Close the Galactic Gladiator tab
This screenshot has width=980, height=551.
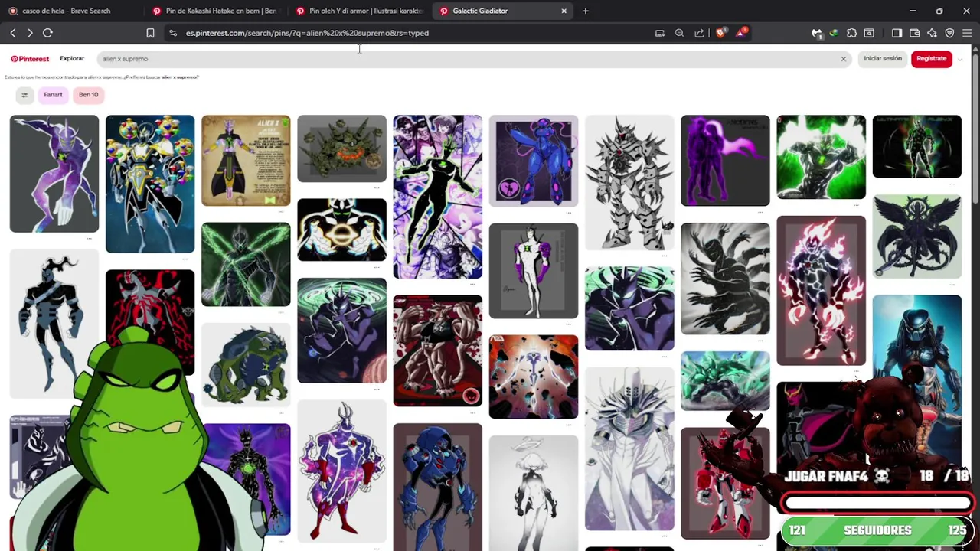click(564, 11)
